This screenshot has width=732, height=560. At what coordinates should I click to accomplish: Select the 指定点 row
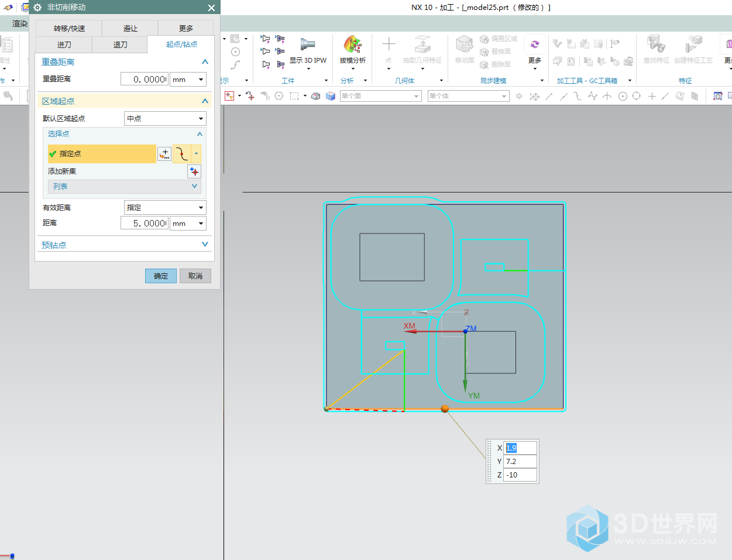102,154
